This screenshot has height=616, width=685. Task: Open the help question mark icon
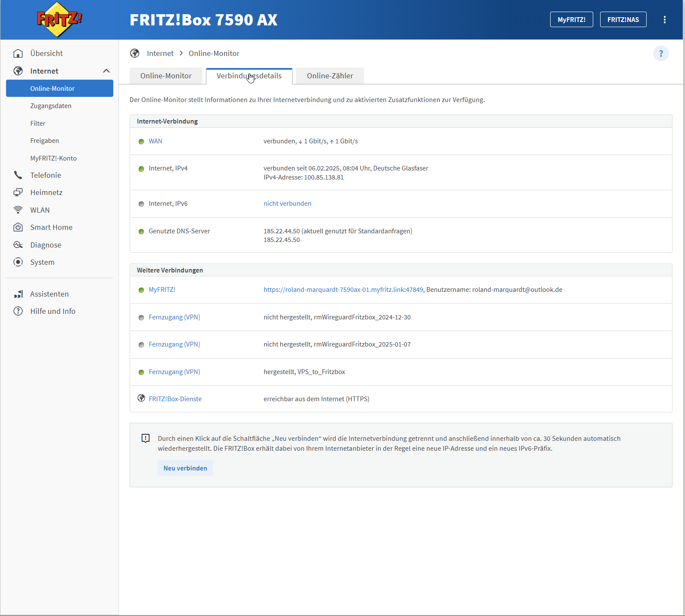661,53
